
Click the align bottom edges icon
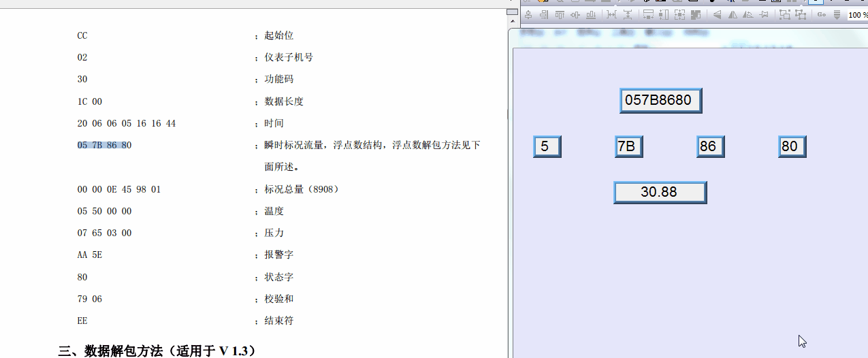coord(591,14)
